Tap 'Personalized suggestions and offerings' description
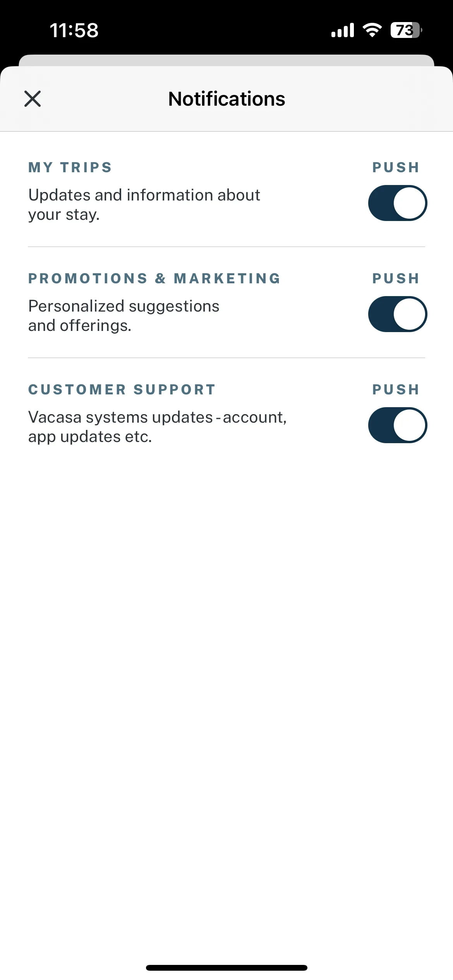 [x=124, y=316]
